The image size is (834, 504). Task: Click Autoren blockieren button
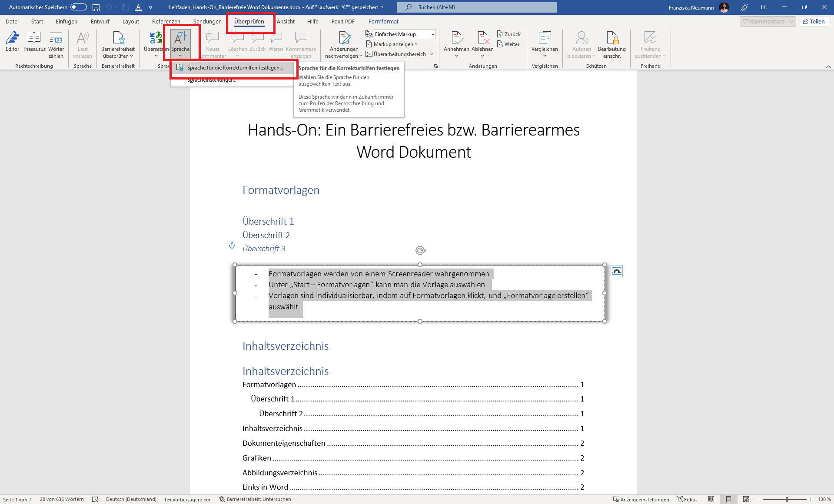pos(581,44)
